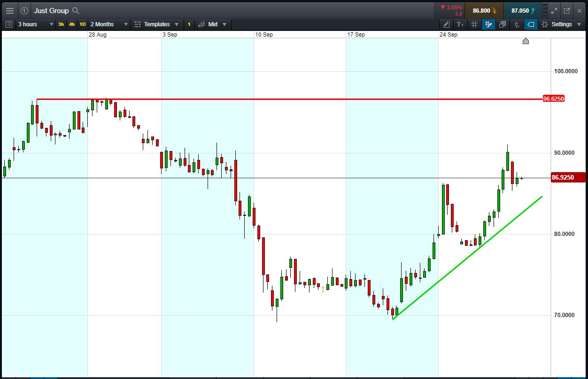Expand chart to full screen
Screen dimensions: 588x379
point(554,10)
